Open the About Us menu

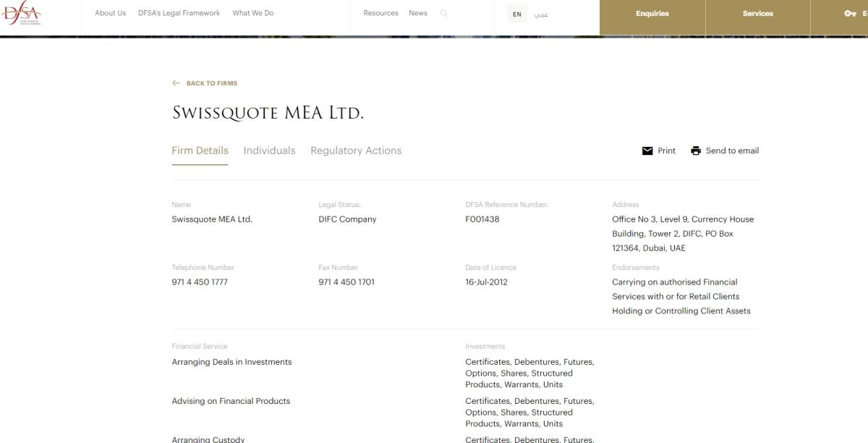tap(110, 13)
